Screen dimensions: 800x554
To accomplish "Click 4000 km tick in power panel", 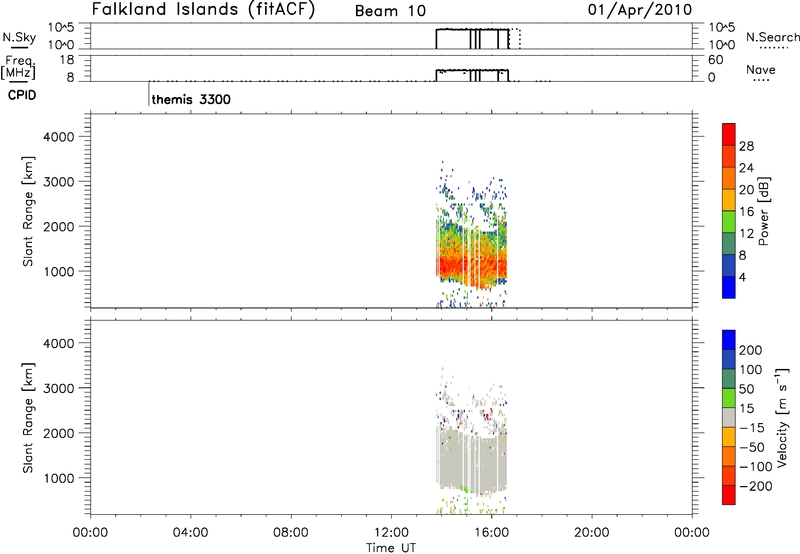I will point(59,137).
